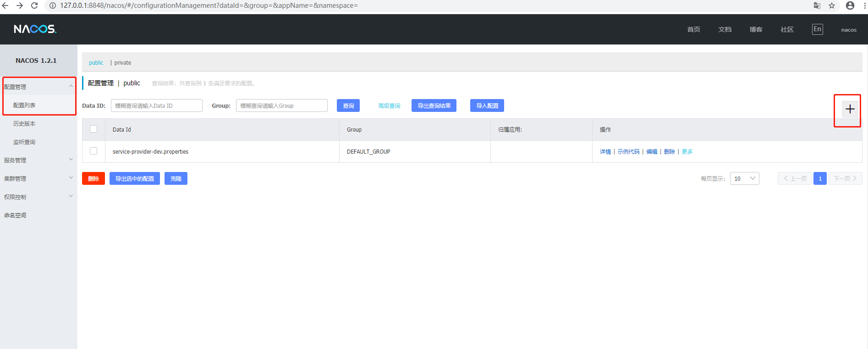Click the 下一页 next page button
This screenshot has height=349, width=868.
846,178
